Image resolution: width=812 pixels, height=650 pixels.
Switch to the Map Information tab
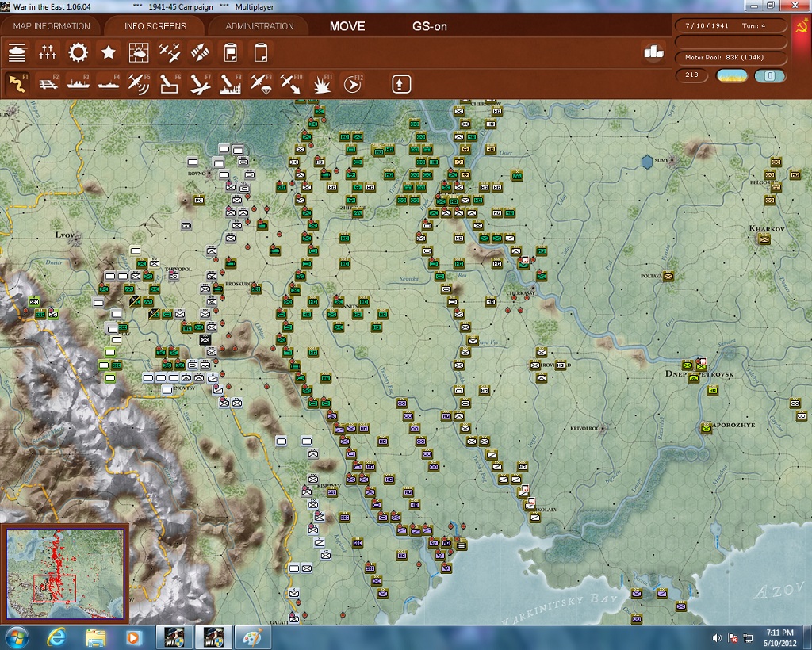pos(52,26)
